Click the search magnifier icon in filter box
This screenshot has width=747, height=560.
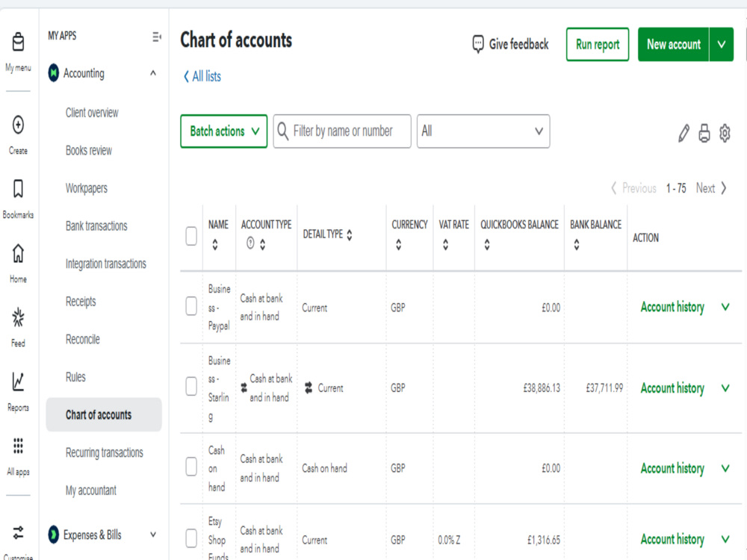point(282,131)
